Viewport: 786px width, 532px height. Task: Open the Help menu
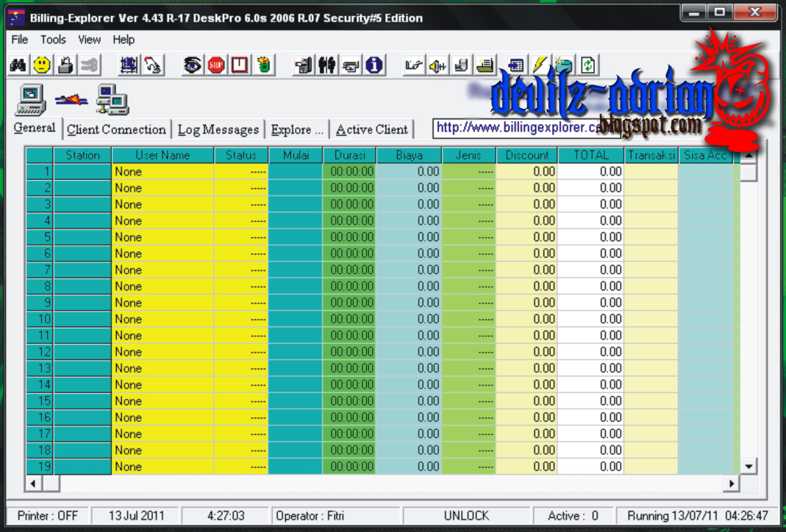coord(124,40)
